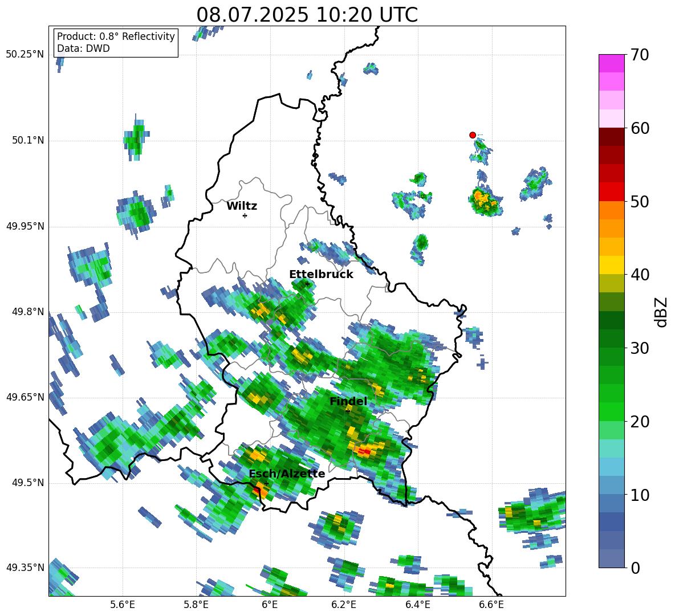Click the 5.6°E longitude label
The height and width of the screenshot is (616, 675).
123,605
